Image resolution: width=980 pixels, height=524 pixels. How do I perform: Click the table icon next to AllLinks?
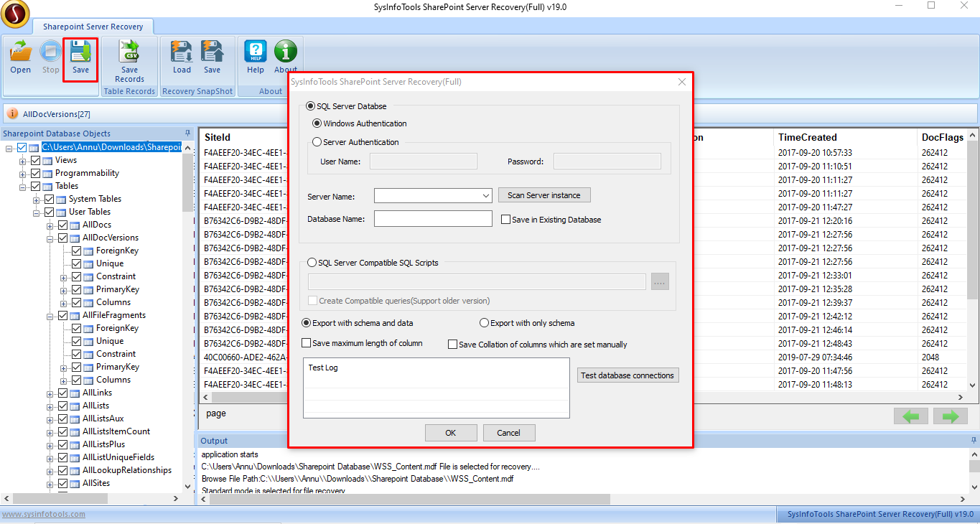pyautogui.click(x=75, y=393)
